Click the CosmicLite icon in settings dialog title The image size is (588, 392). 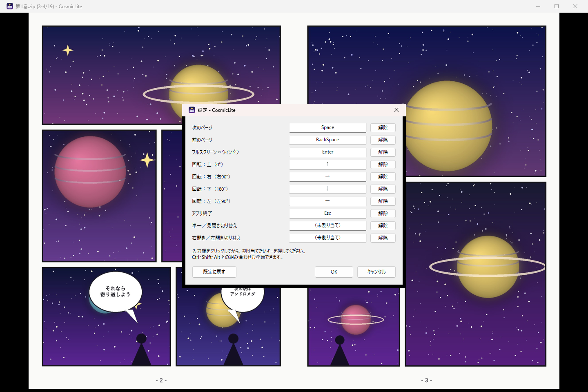192,110
